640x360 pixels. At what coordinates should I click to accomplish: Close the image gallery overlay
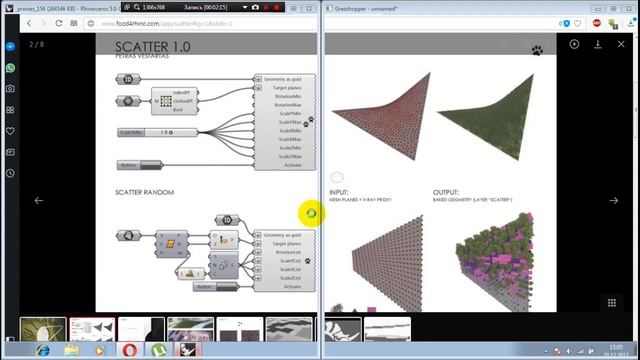coord(621,44)
